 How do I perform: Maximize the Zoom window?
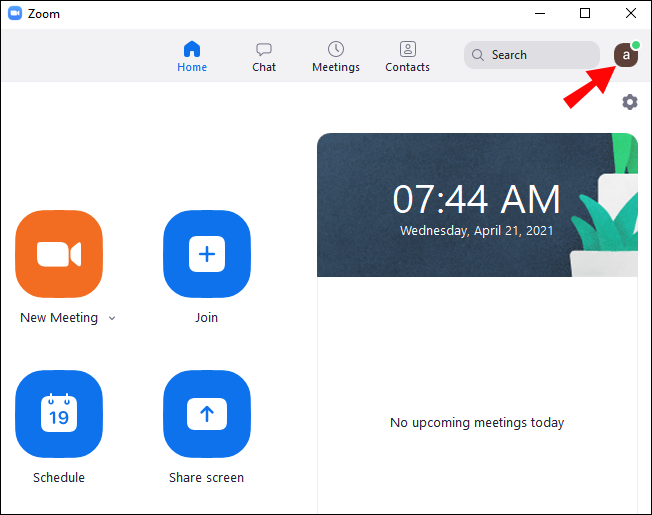[585, 13]
